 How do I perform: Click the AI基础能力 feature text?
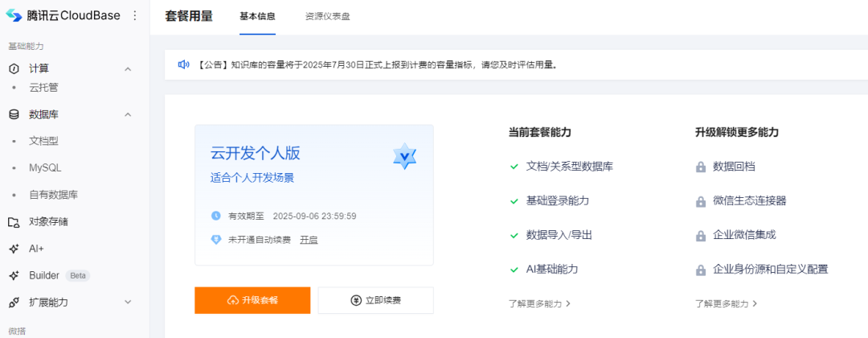[x=552, y=270]
